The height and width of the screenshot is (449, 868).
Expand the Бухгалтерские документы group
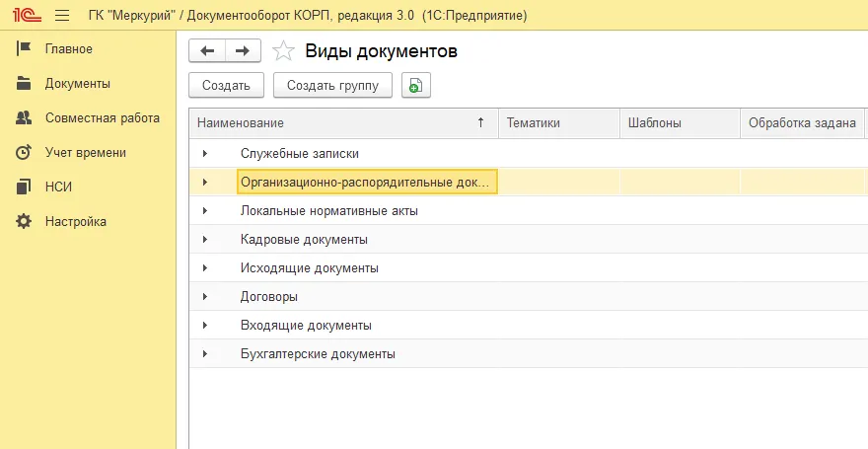point(205,353)
